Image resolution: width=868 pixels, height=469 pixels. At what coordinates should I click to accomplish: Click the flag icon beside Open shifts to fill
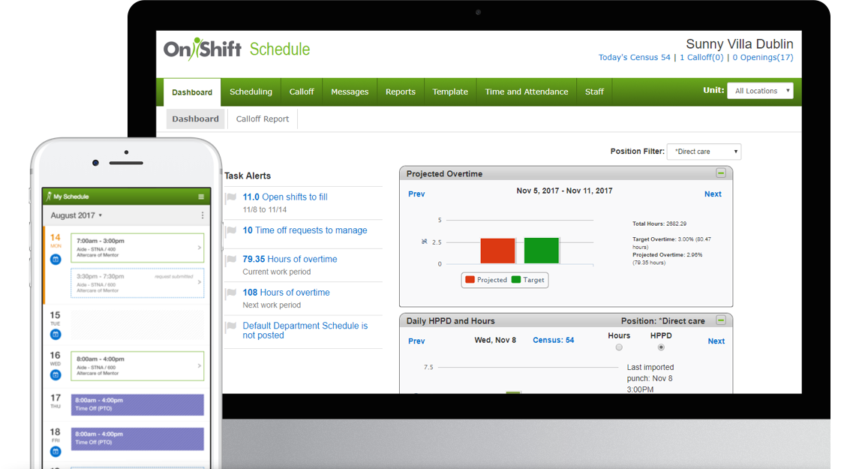point(232,197)
